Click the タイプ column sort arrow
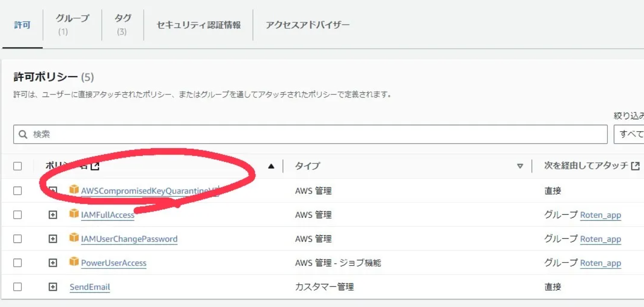 click(x=520, y=166)
